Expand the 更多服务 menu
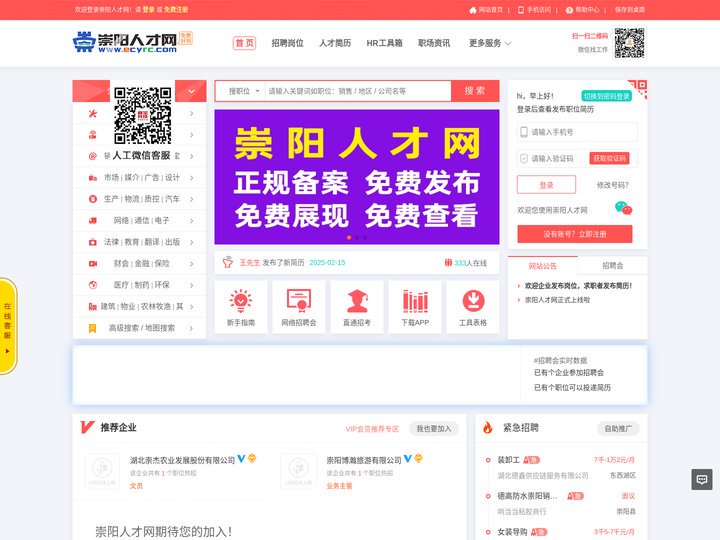Image resolution: width=720 pixels, height=540 pixels. pos(489,43)
